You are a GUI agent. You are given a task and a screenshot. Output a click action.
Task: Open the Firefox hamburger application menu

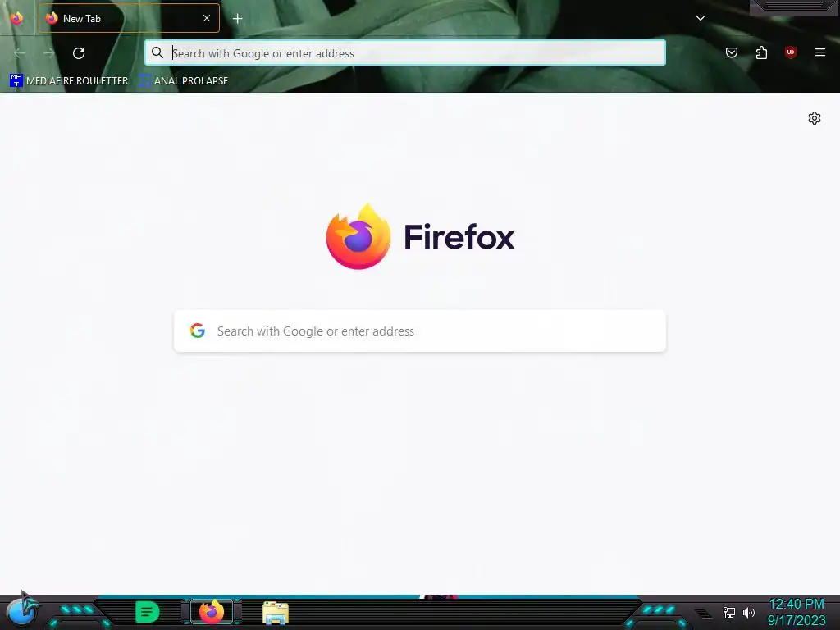point(820,52)
